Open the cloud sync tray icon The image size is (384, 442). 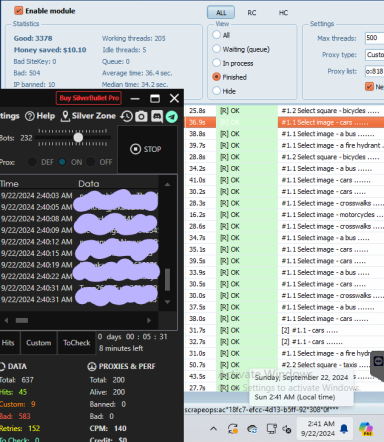(x=252, y=429)
